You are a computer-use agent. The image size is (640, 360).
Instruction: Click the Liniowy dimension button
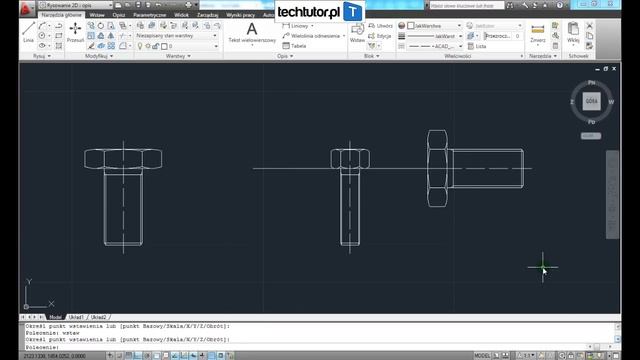pos(298,26)
